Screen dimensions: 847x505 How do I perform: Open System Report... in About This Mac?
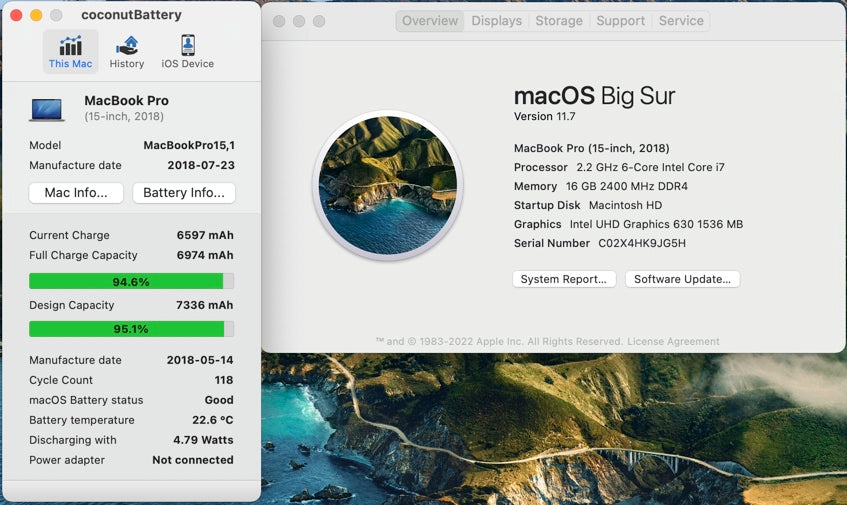point(564,279)
